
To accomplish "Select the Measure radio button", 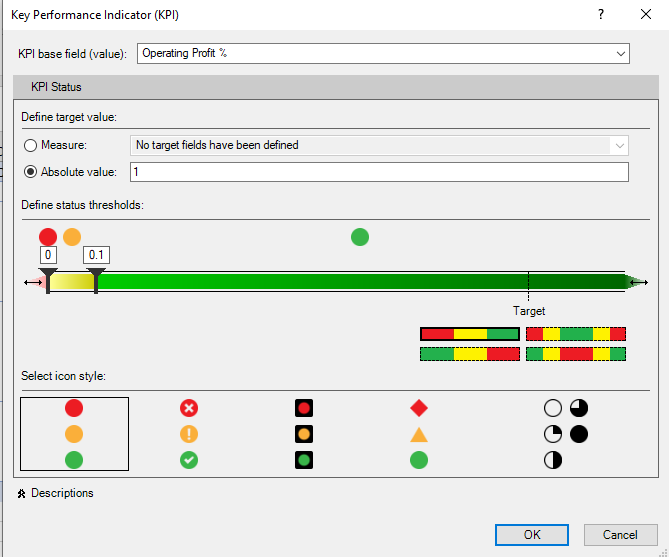I will tap(30, 146).
